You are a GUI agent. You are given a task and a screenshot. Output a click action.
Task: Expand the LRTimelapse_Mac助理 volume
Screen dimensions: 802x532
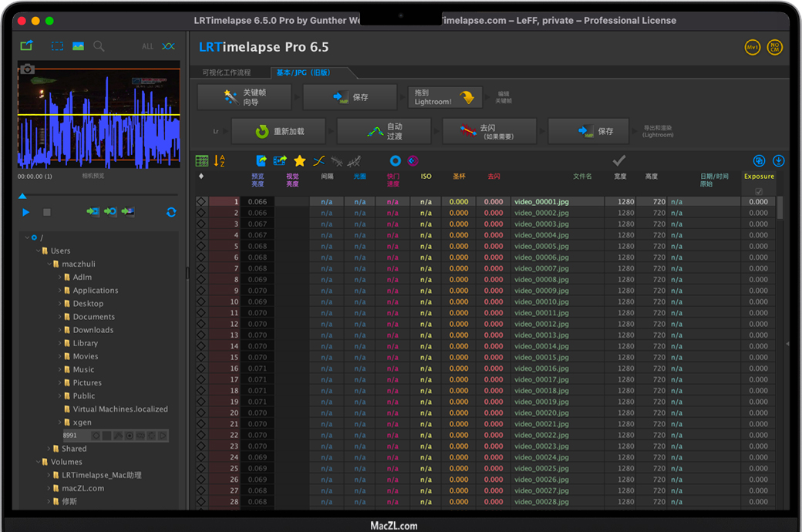click(49, 475)
